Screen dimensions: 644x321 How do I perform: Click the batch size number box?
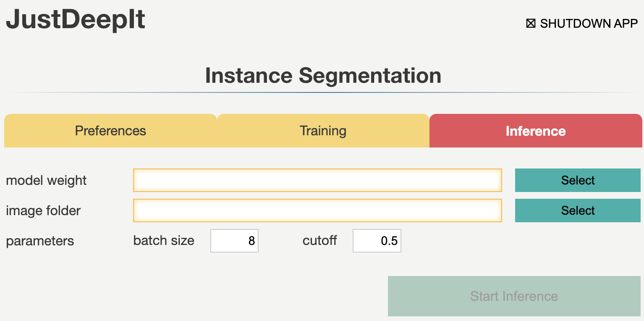pyautogui.click(x=234, y=241)
